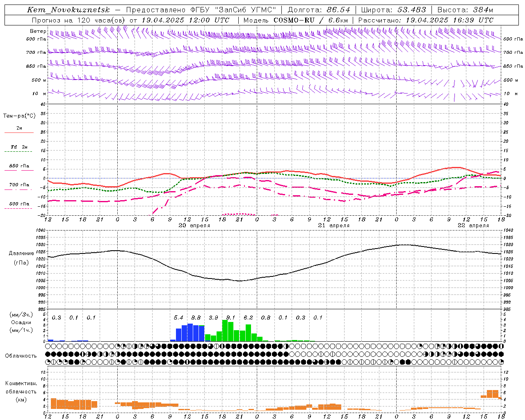Click the computed time 19.04.2025 16:39 UTC
The height and width of the screenshot is (420, 525).
(450, 20)
